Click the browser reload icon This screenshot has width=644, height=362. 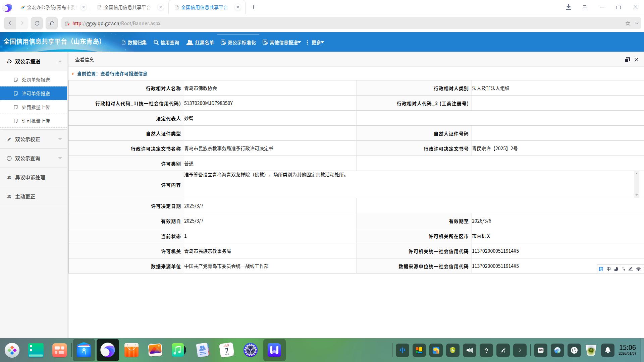click(x=37, y=23)
